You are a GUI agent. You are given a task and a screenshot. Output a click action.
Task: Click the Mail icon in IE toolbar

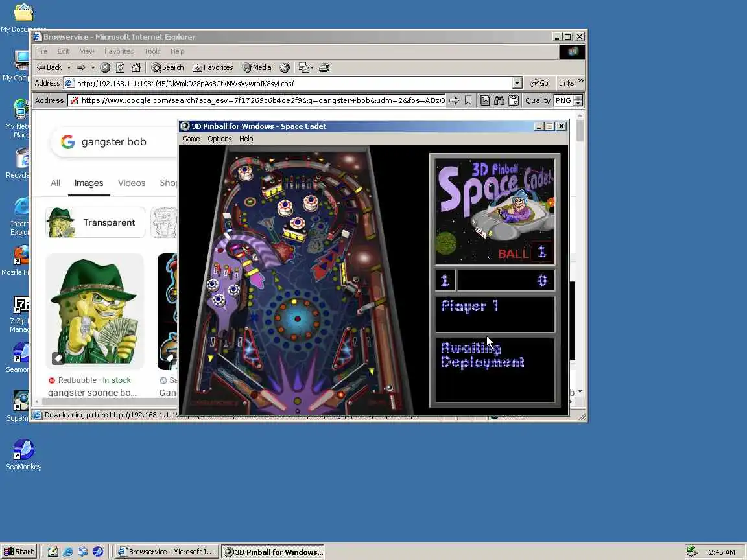[303, 67]
